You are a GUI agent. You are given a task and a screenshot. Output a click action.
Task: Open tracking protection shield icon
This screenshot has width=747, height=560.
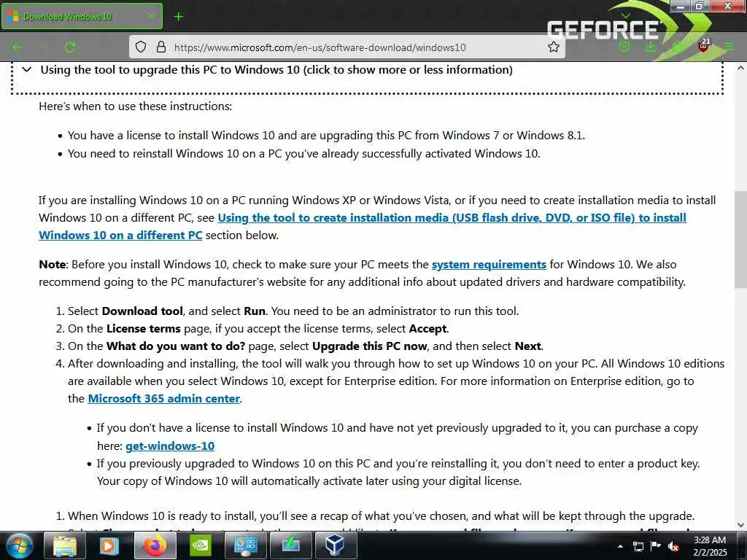141,47
